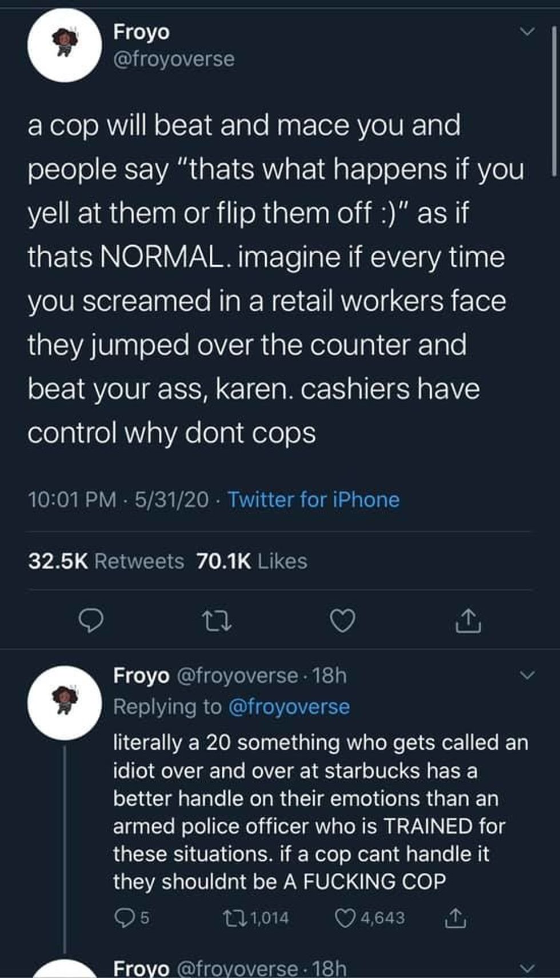Reply to the main Froyo tweet

click(x=91, y=621)
